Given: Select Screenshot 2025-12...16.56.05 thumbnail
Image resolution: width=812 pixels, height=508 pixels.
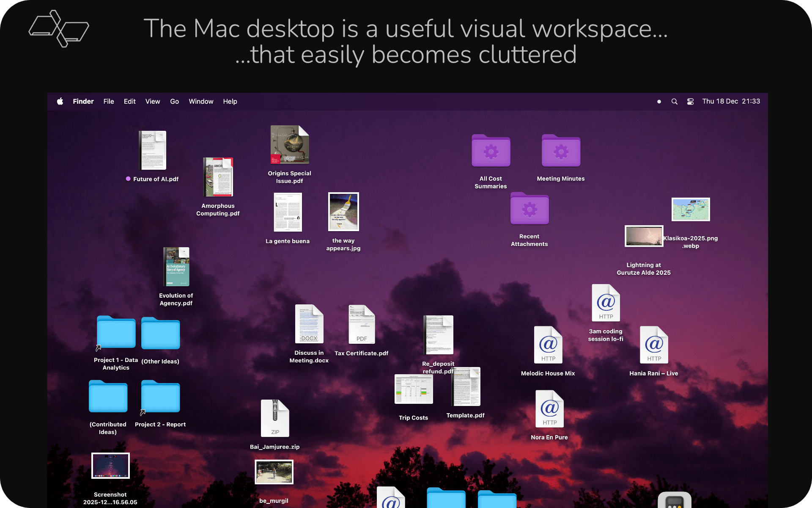Looking at the screenshot, I should point(110,466).
